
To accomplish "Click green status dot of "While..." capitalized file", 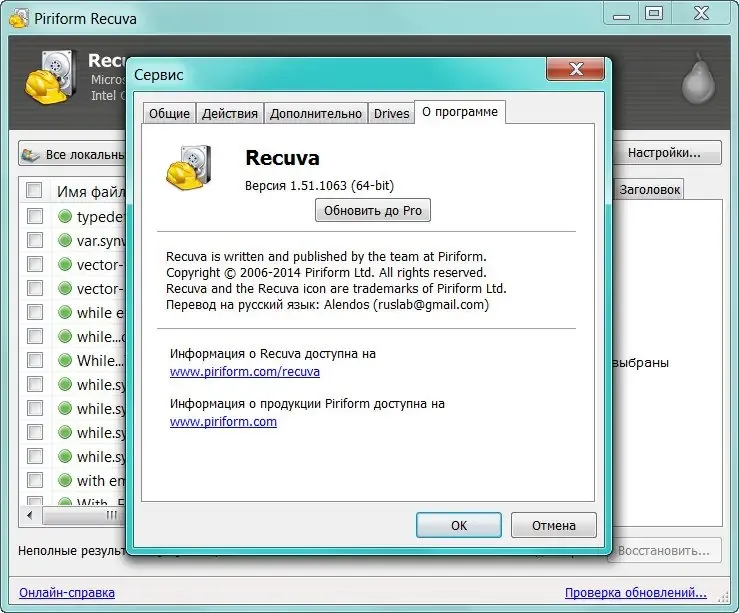I will tap(65, 360).
